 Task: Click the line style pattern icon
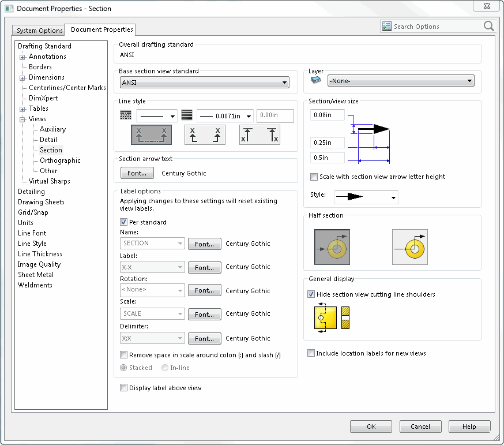click(126, 115)
